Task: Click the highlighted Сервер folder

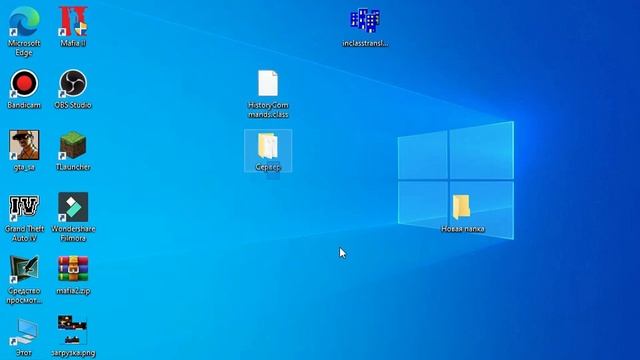Action: tap(268, 150)
